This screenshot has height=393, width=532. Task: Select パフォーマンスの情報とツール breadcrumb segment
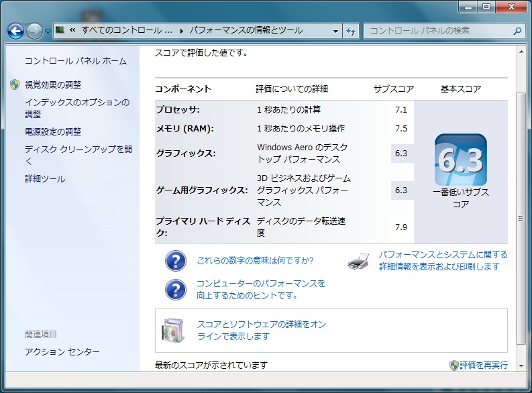coord(246,30)
